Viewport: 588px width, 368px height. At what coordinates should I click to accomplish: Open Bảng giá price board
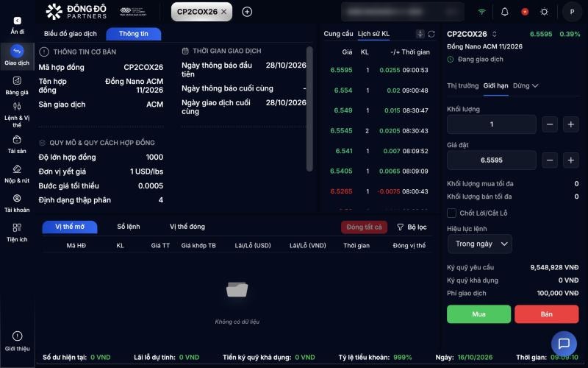[17, 85]
